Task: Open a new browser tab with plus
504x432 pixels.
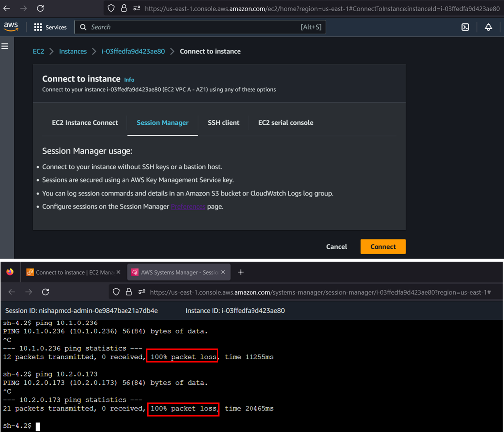Action: [x=241, y=272]
